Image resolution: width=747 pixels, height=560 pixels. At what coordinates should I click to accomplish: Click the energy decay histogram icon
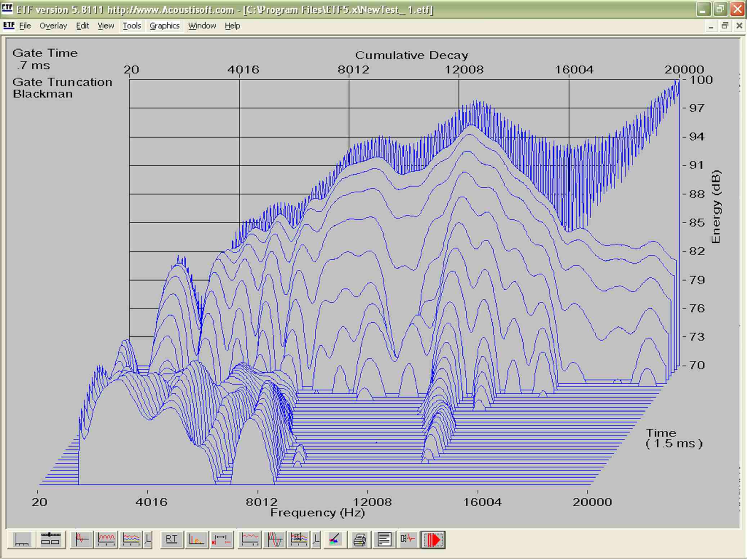[196, 539]
